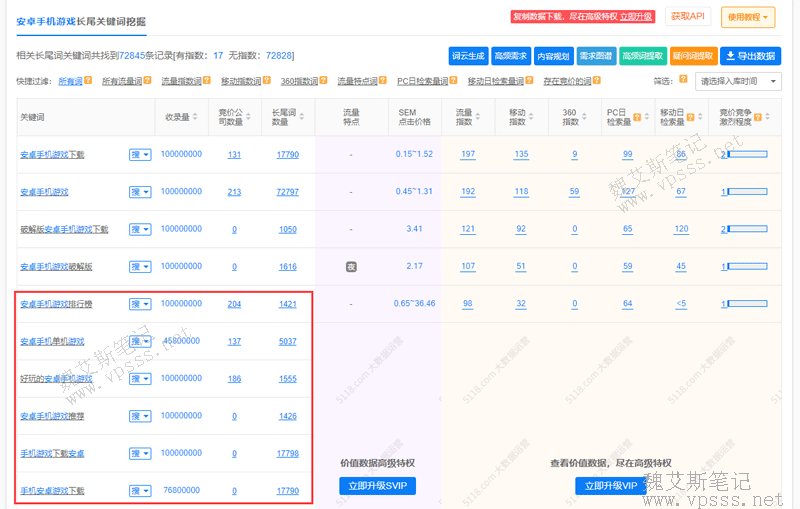Sort table by 360指数 column arrows
This screenshot has width=800, height=509.
click(x=584, y=117)
